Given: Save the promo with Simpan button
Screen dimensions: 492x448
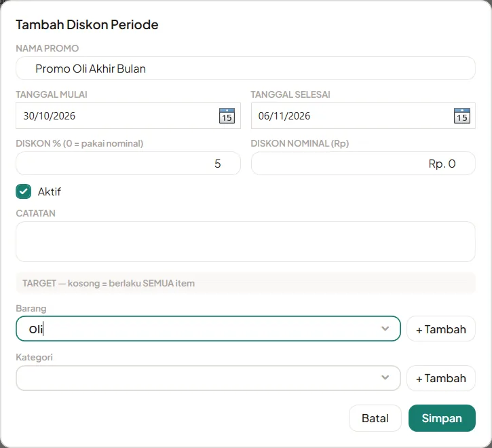Looking at the screenshot, I should [442, 418].
